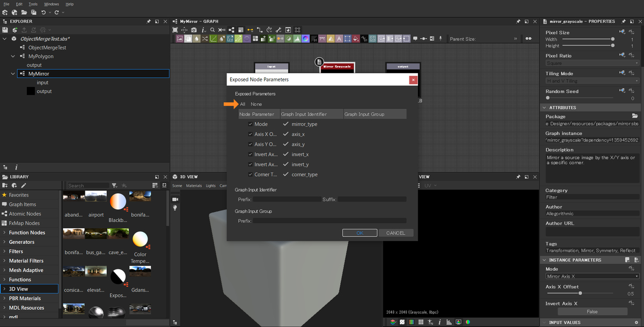Click the magnifier search icon in graph toolbar
This screenshot has height=327, width=644.
coord(213,30)
